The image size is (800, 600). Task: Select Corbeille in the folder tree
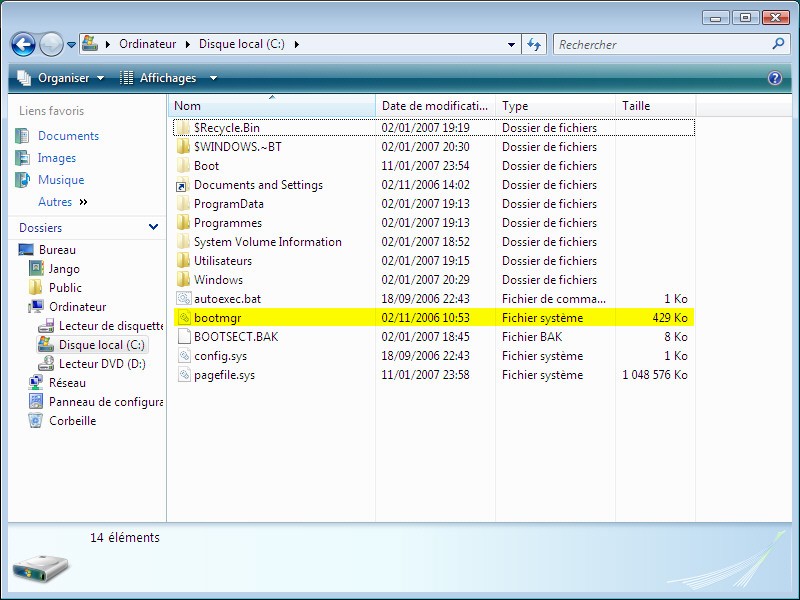click(72, 421)
